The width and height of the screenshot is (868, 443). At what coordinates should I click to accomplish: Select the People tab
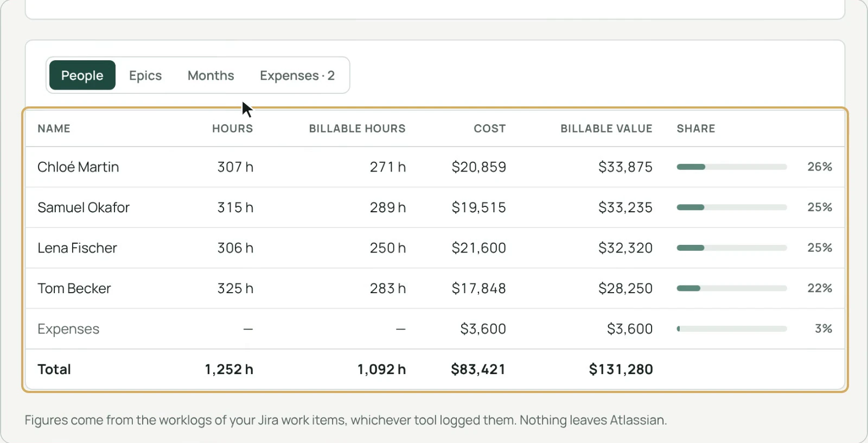(x=82, y=75)
